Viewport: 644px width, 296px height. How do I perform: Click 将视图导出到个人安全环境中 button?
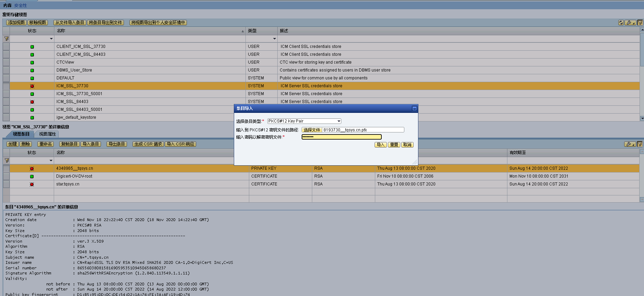click(x=158, y=23)
